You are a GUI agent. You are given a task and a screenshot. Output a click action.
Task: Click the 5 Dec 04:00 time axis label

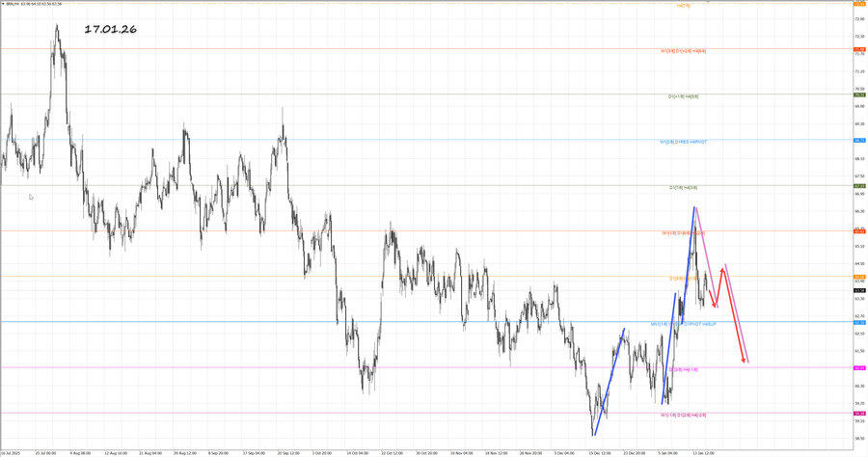(564, 453)
